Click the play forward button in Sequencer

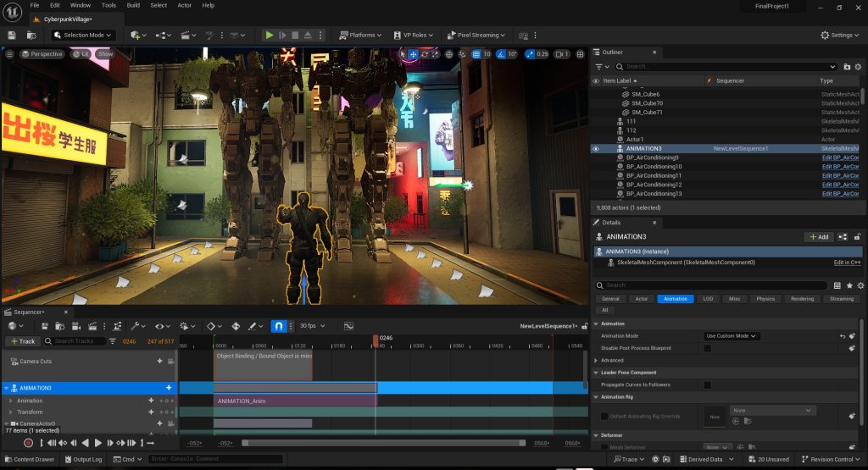[98, 443]
